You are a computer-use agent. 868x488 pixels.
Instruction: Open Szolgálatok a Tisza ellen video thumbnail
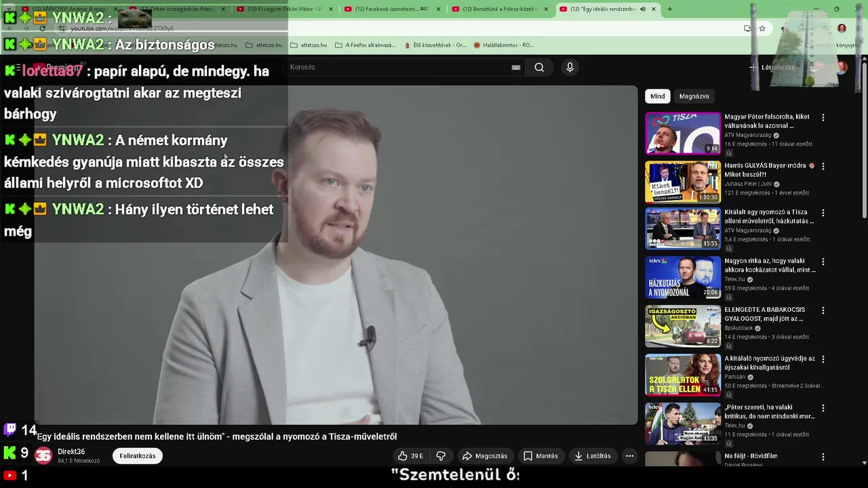pos(683,375)
